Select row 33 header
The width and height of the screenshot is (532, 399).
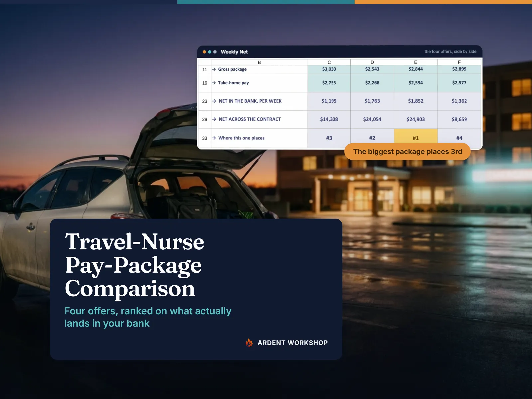205,138
